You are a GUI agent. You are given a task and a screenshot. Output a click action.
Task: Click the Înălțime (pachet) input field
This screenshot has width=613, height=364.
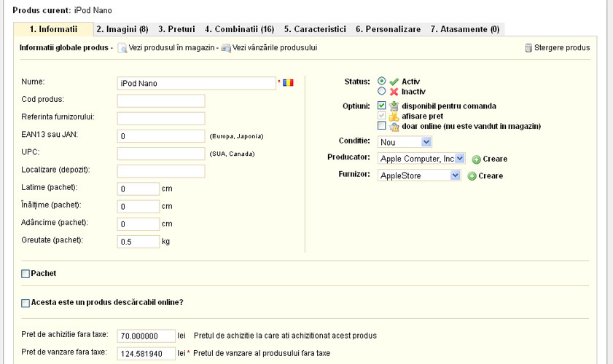(x=138, y=207)
